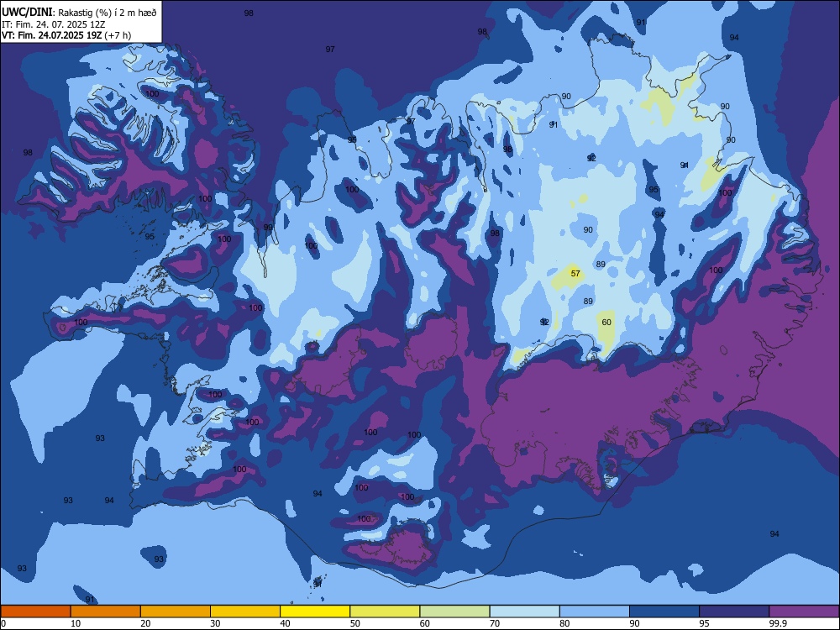Click the legend scale label '40'
840x630 pixels.
click(285, 623)
